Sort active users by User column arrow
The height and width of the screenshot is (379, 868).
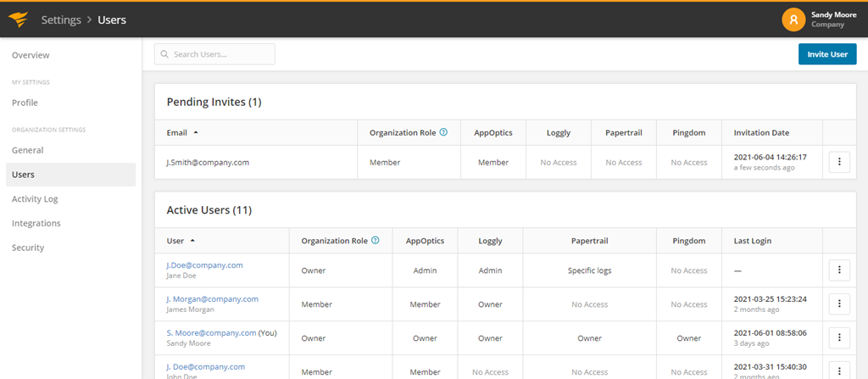point(192,241)
